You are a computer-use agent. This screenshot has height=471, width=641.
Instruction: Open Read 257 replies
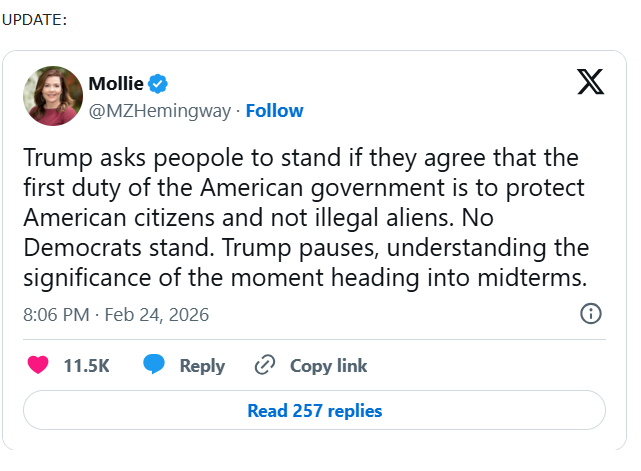(314, 410)
